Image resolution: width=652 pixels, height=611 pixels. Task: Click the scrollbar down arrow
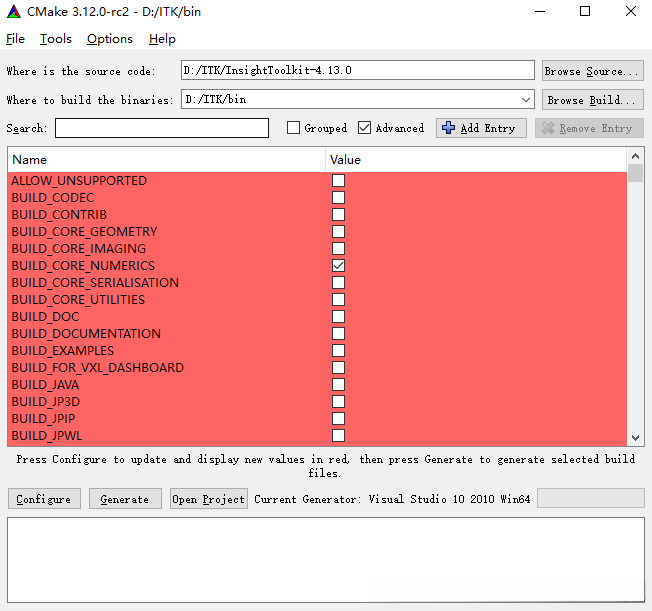[x=635, y=438]
